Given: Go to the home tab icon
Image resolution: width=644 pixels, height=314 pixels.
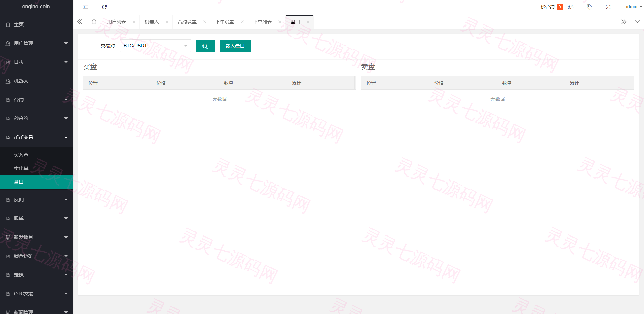Looking at the screenshot, I should click(x=94, y=22).
